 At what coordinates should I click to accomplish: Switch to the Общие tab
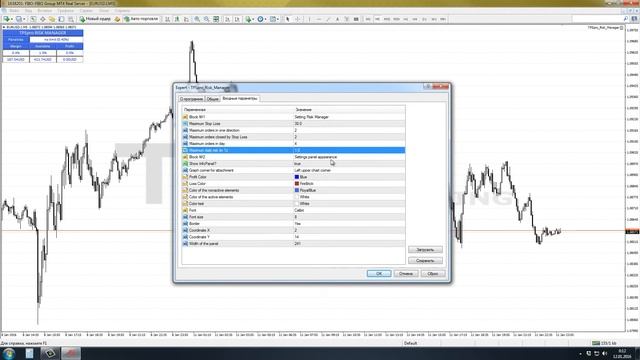pyautogui.click(x=212, y=99)
